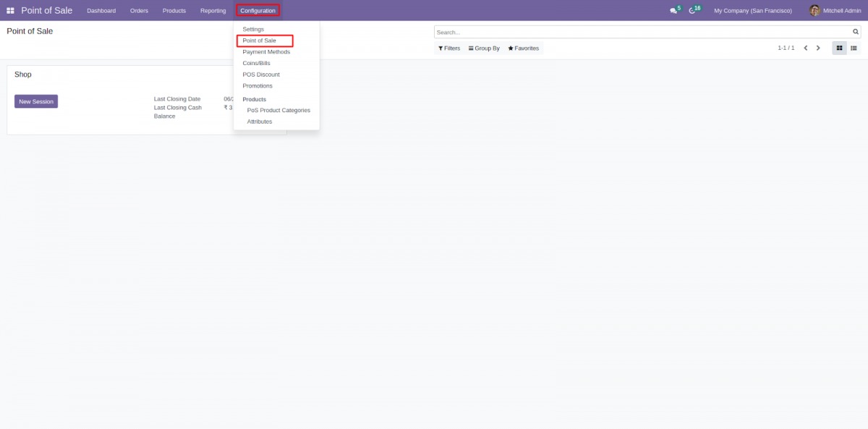Click the search magnifier icon
Screen dimensions: 868x429
pyautogui.click(x=856, y=33)
